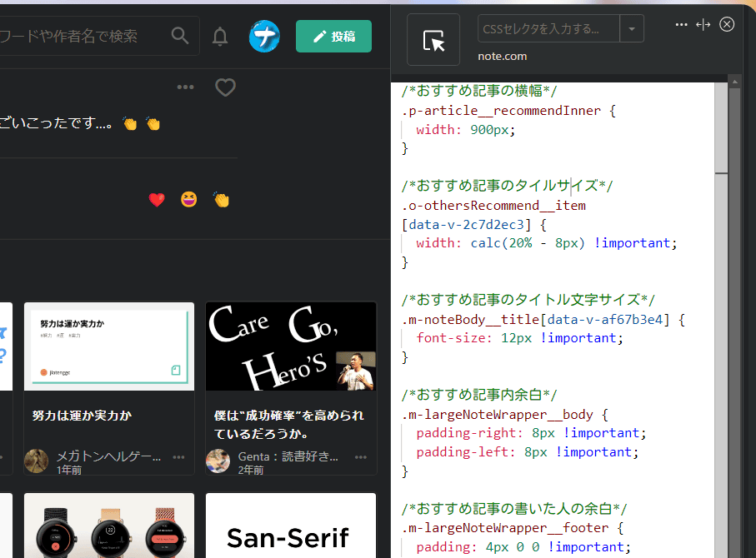The height and width of the screenshot is (558, 756).
Task: Select the laughing face reaction emoji
Action: coord(189,199)
